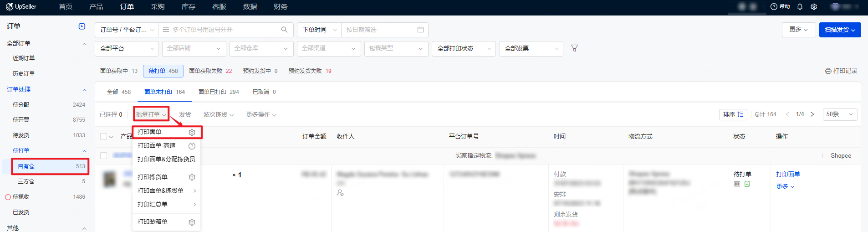
Task: Open the 全部平台 dropdown
Action: point(126,48)
